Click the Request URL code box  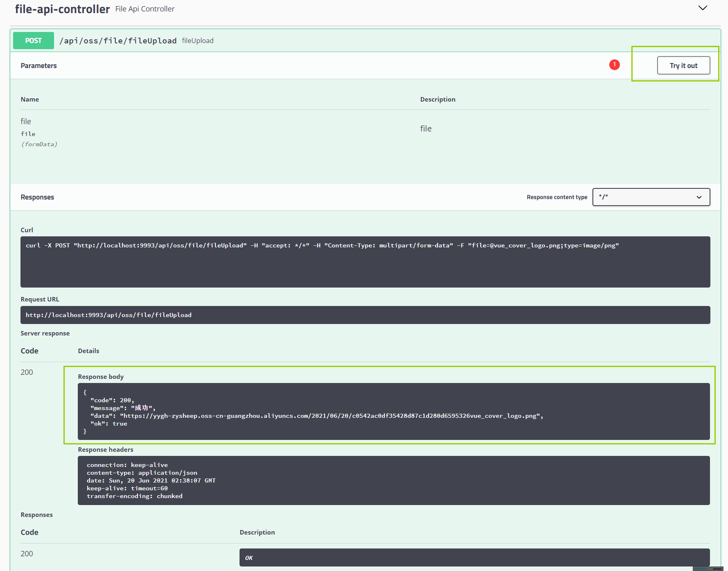pyautogui.click(x=365, y=315)
